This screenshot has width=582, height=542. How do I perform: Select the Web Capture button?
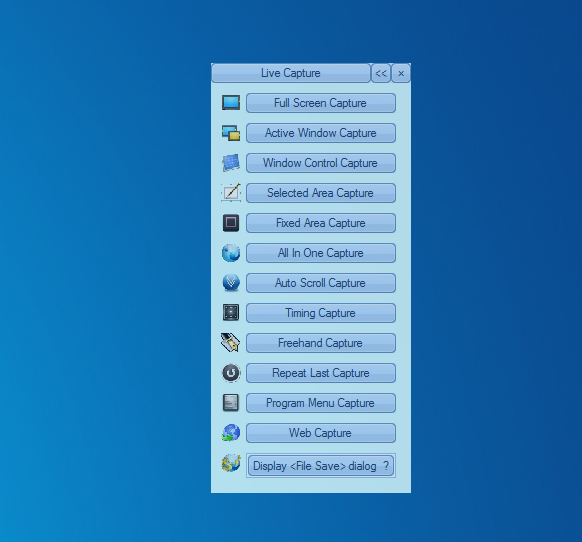321,433
